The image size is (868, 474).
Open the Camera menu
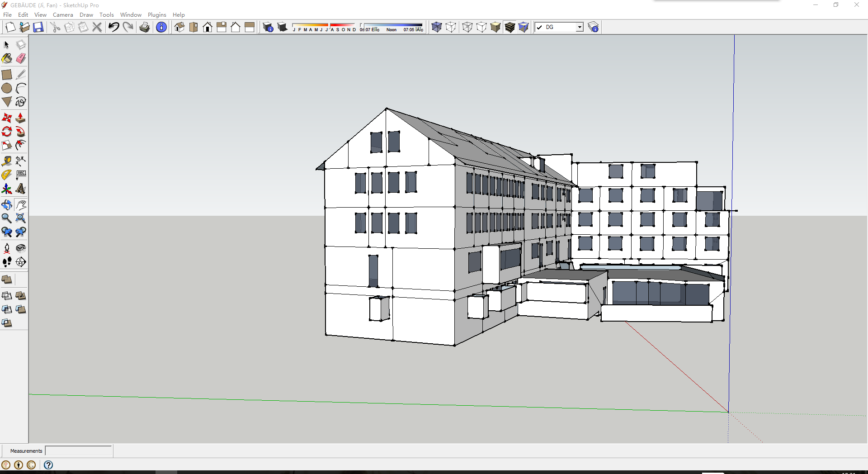(63, 15)
